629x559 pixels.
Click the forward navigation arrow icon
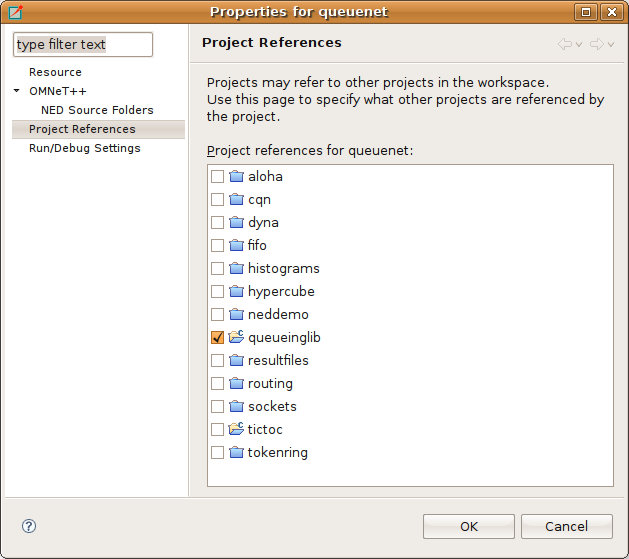pos(597,44)
